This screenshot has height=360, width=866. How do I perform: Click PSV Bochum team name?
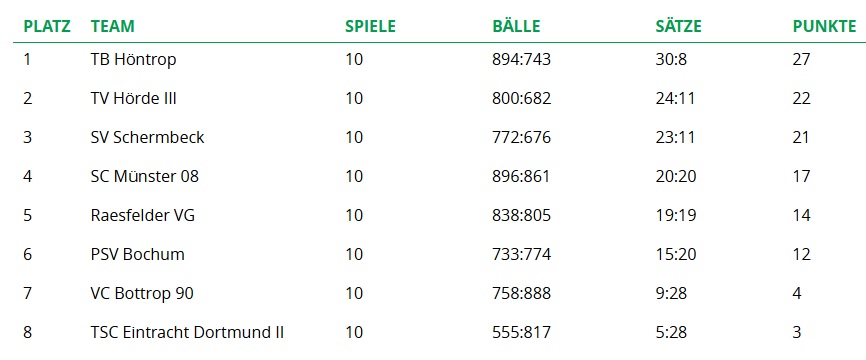click(x=138, y=255)
